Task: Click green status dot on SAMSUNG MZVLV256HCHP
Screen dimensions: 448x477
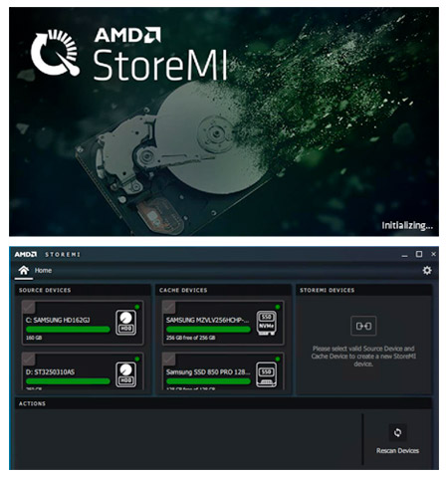Action: click(x=278, y=307)
